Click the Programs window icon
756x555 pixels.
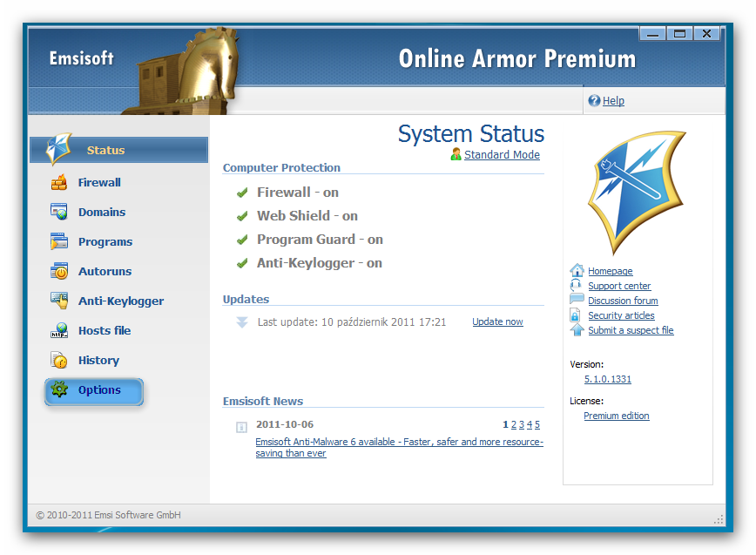point(59,241)
